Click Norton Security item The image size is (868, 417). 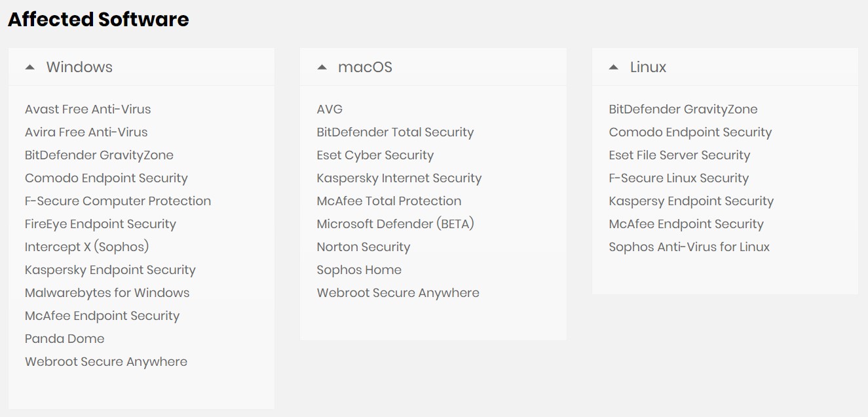coord(364,247)
